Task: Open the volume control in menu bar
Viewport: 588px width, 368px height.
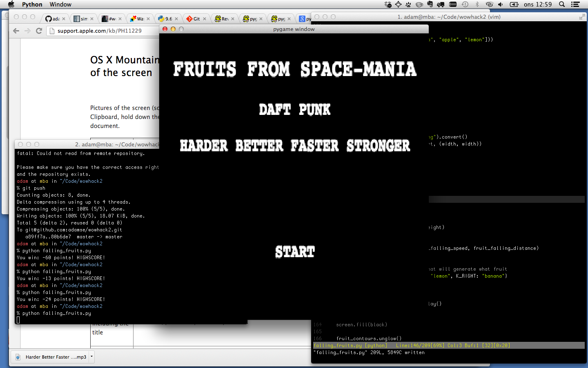Action: click(501, 4)
